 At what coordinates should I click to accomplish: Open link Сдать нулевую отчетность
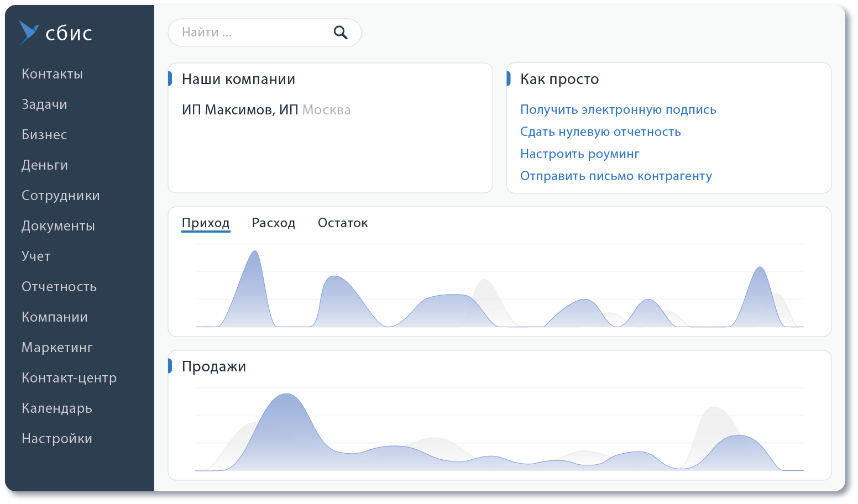(600, 132)
